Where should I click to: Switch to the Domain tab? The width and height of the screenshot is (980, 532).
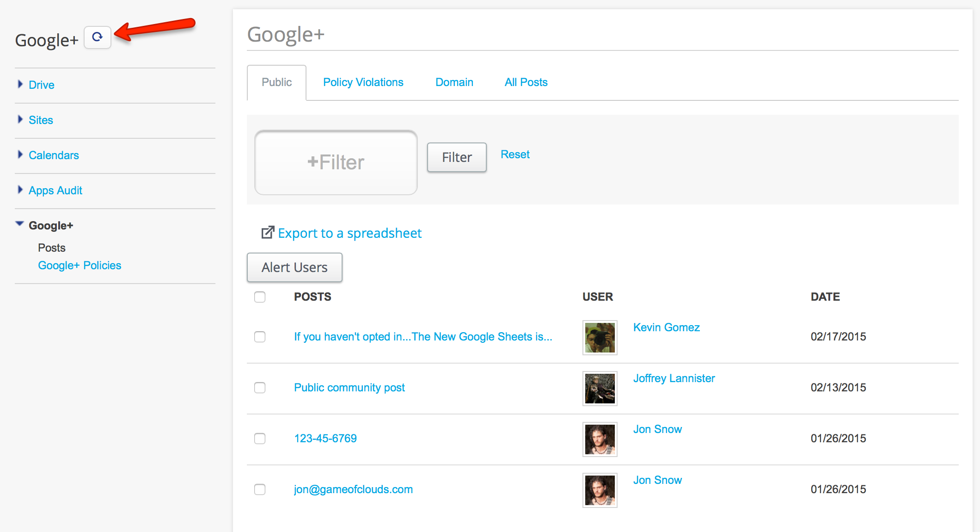454,82
